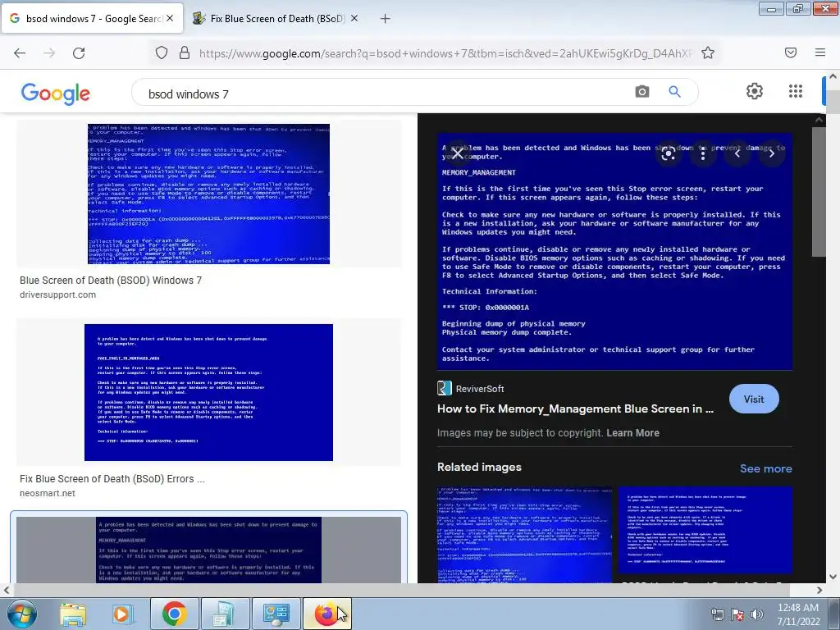
Task: Open the tracking protection shield icon
Action: click(162, 52)
